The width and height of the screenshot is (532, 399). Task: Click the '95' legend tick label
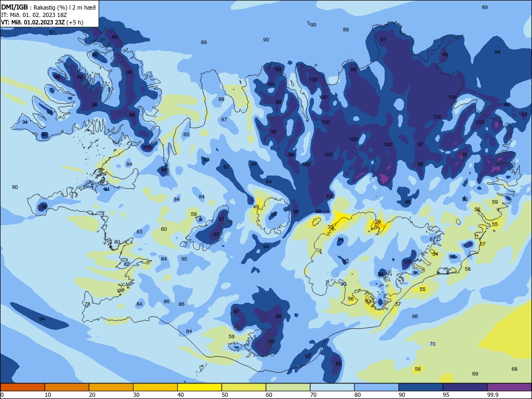(x=446, y=395)
